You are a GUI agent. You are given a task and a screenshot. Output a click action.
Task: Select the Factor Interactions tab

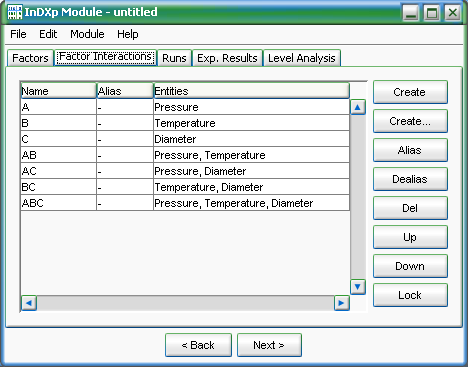(106, 57)
